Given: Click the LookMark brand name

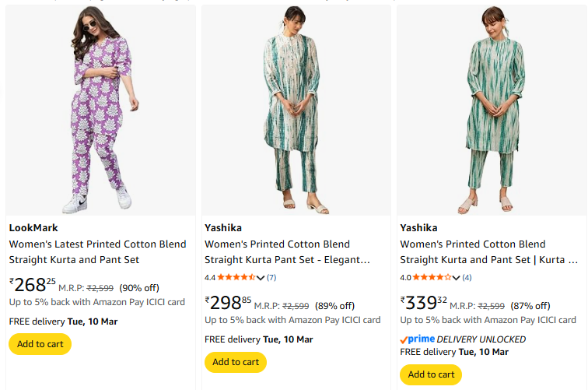Looking at the screenshot, I should click(33, 228).
